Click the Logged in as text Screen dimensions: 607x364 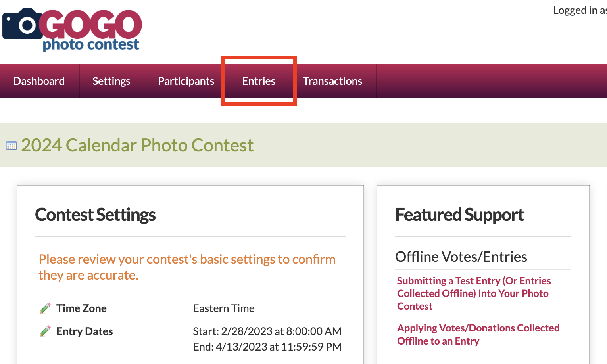pyautogui.click(x=579, y=10)
